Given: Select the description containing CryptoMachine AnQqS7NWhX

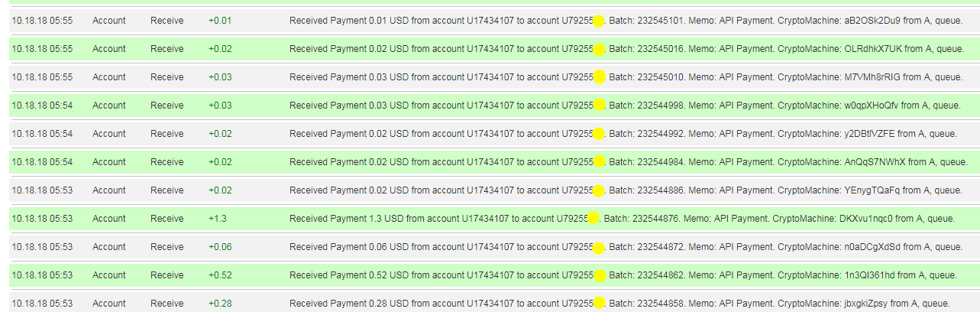Looking at the screenshot, I should coord(628,162).
